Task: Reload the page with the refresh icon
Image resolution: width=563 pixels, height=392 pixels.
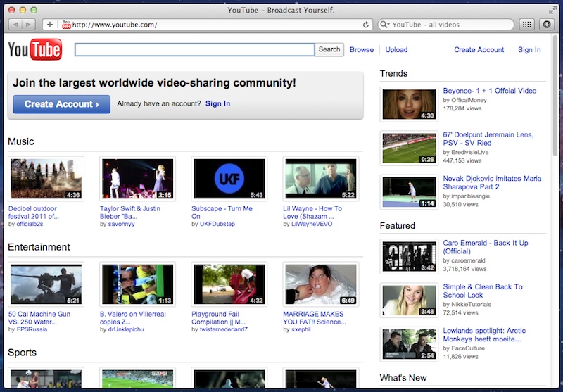Action: click(x=366, y=25)
